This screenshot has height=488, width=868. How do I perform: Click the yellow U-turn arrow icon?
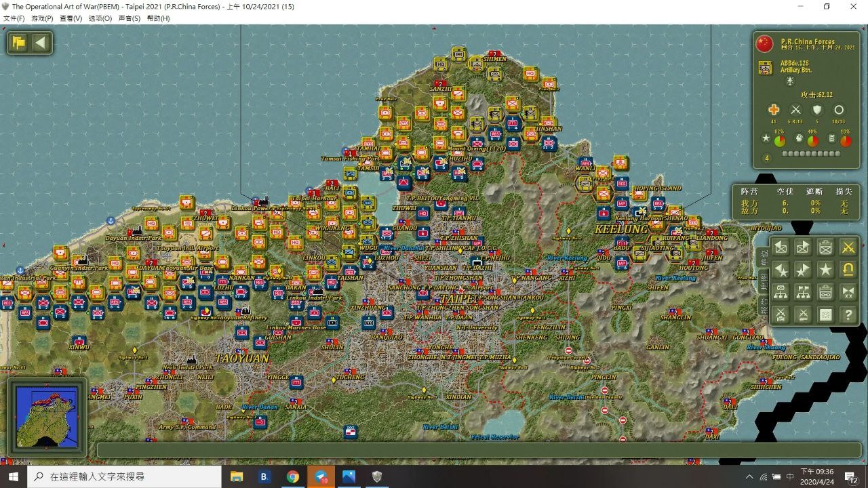848,270
